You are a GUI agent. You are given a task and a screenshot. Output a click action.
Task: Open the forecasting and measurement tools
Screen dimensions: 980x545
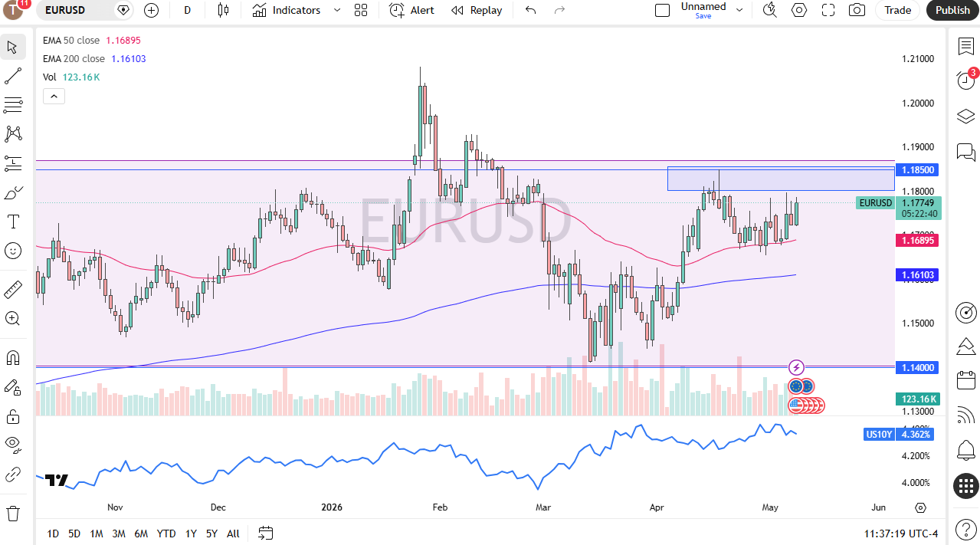tap(12, 163)
